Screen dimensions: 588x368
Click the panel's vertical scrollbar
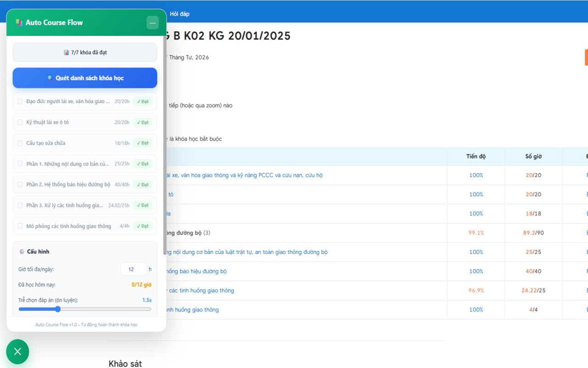point(165,138)
